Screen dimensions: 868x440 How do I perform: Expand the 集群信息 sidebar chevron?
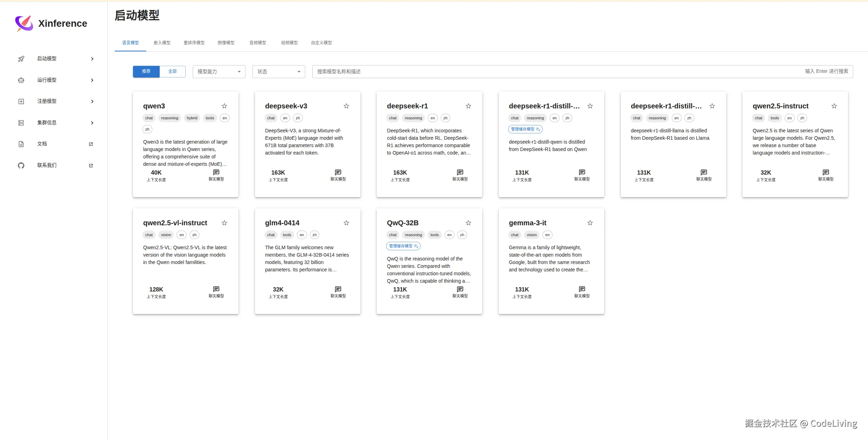(x=92, y=123)
